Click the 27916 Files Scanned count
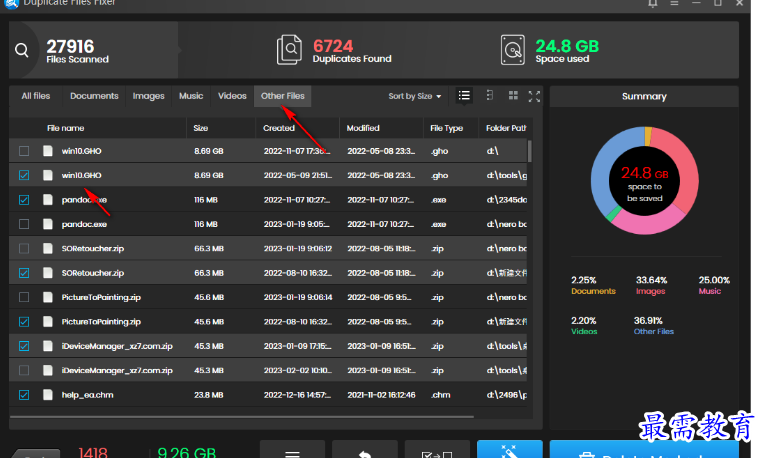 click(70, 47)
